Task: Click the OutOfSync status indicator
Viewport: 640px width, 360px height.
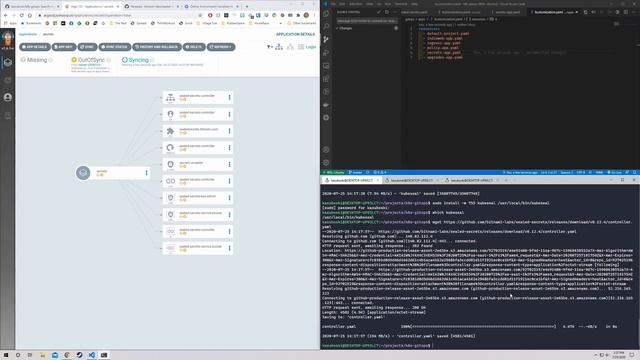Action: tap(91, 60)
